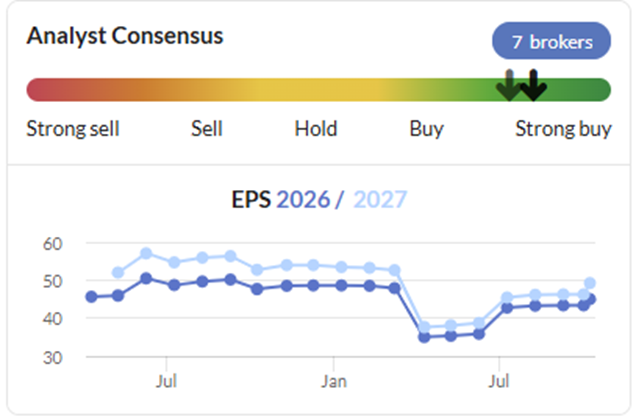Toggle the 2026 EPS series legend

(303, 199)
